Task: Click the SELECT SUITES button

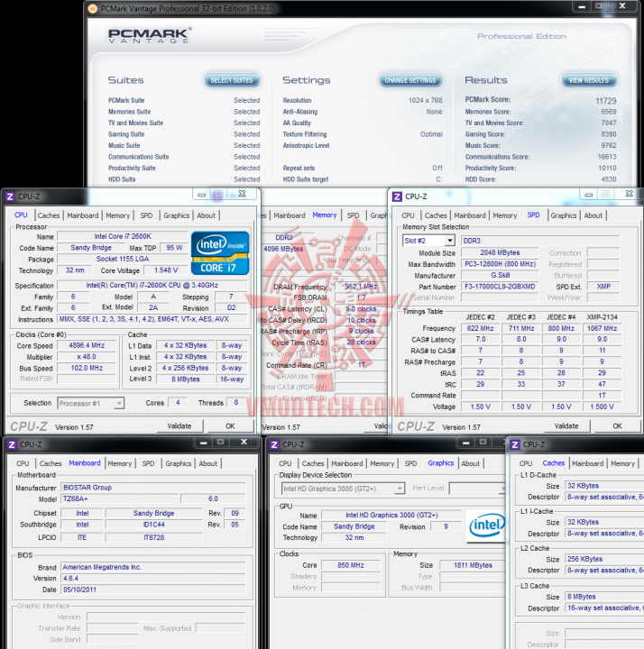Action: 232,80
